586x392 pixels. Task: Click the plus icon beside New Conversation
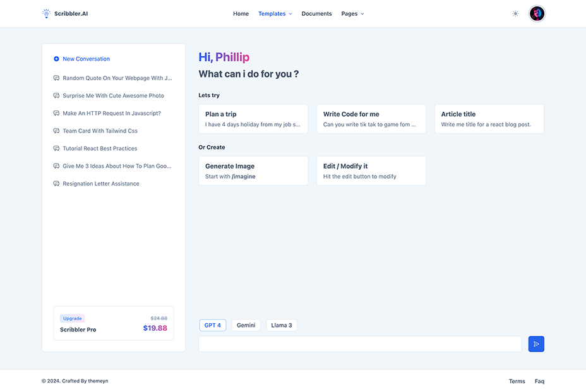(x=56, y=59)
